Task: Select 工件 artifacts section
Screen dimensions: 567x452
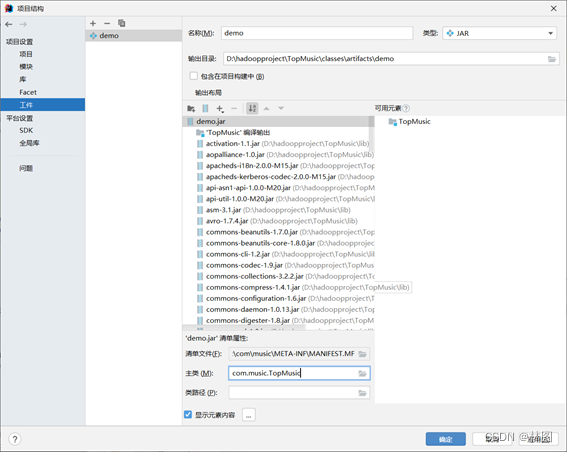Action: [x=43, y=105]
